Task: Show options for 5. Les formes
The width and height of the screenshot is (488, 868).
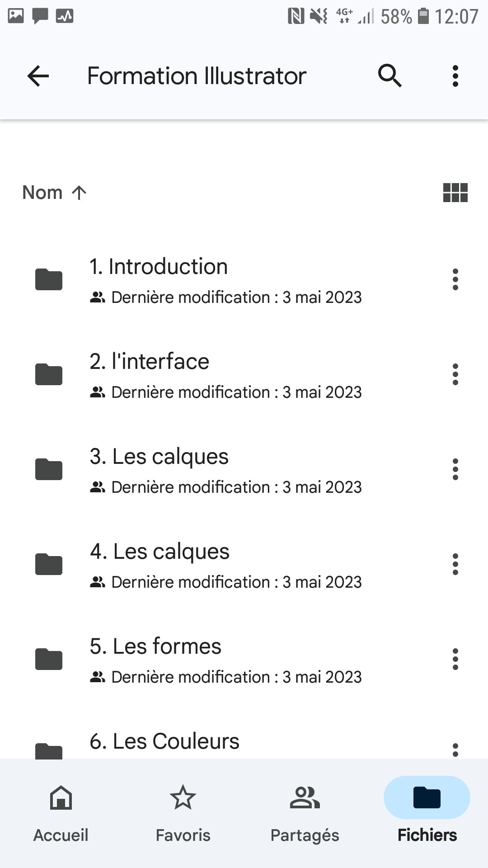Action: pos(455,659)
